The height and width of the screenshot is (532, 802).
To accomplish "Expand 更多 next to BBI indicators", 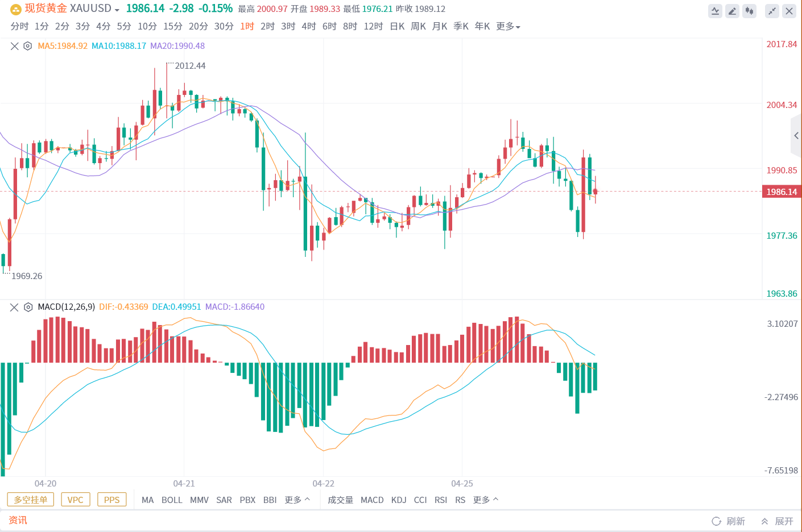I will click(297, 500).
